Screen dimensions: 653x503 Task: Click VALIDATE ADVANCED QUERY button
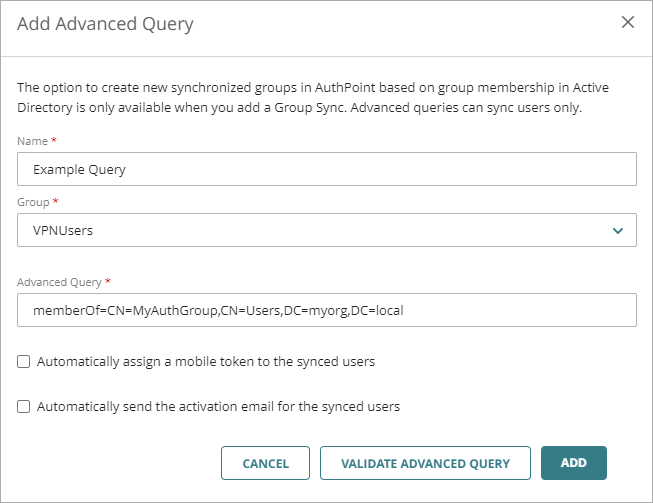point(425,463)
